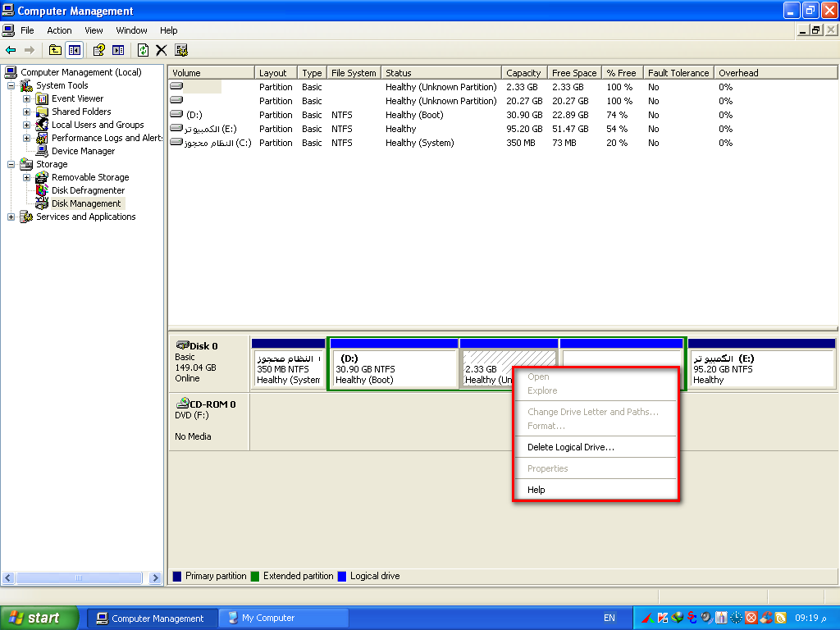Click the EN language indicator on the taskbar
This screenshot has width=840, height=630.
click(x=609, y=619)
